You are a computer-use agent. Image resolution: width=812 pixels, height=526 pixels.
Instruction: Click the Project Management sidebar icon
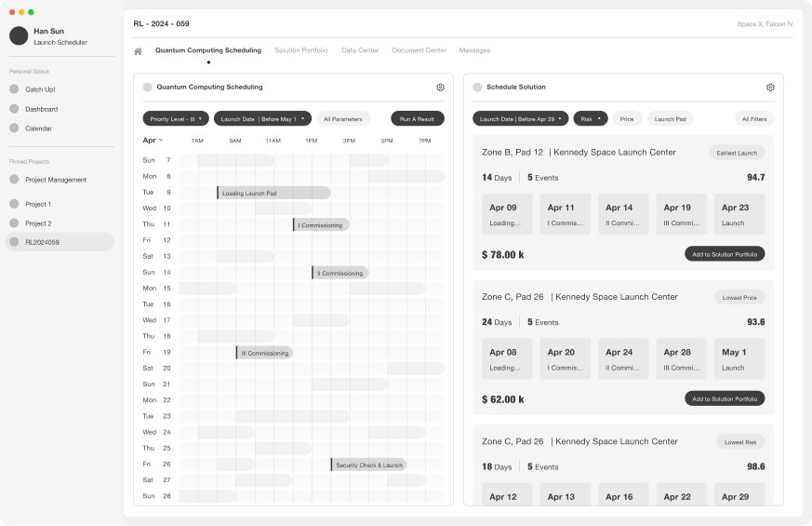pyautogui.click(x=14, y=180)
